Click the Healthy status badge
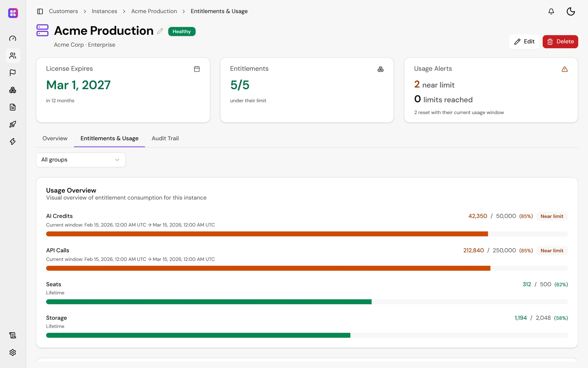 182,32
